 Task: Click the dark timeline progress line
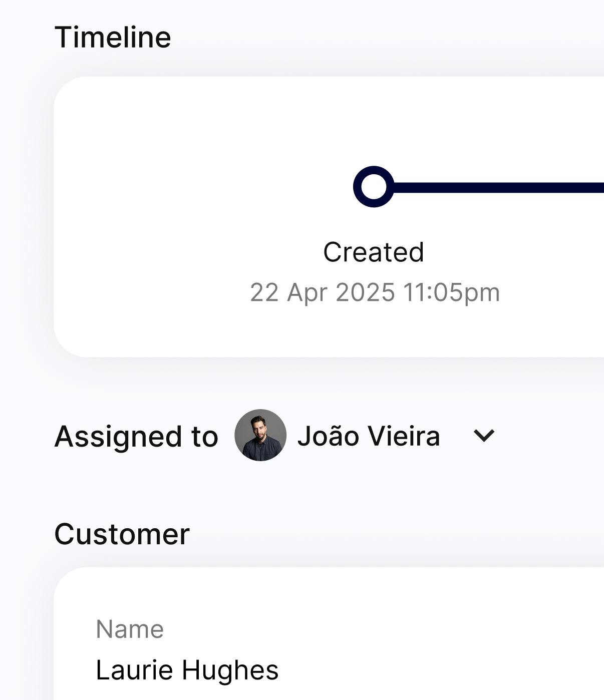[x=499, y=187]
